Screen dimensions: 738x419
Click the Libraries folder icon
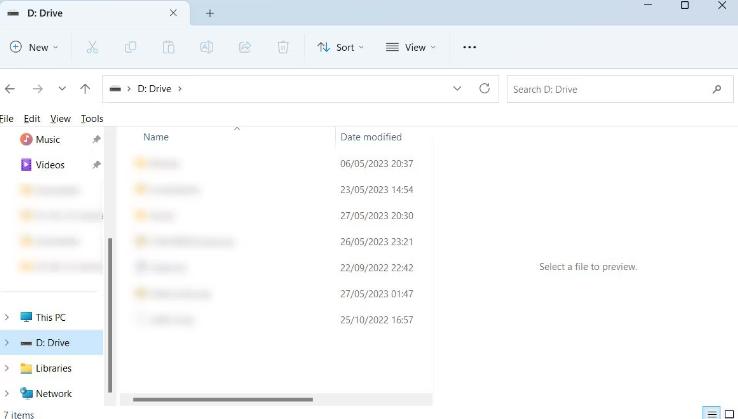[x=26, y=368]
